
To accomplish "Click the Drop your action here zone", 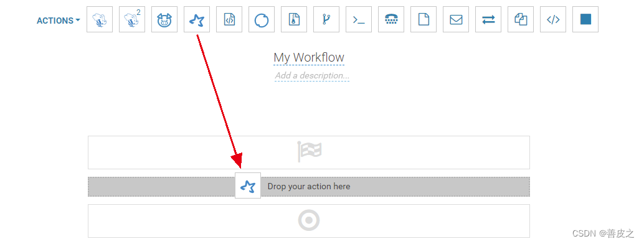I will pyautogui.click(x=309, y=187).
